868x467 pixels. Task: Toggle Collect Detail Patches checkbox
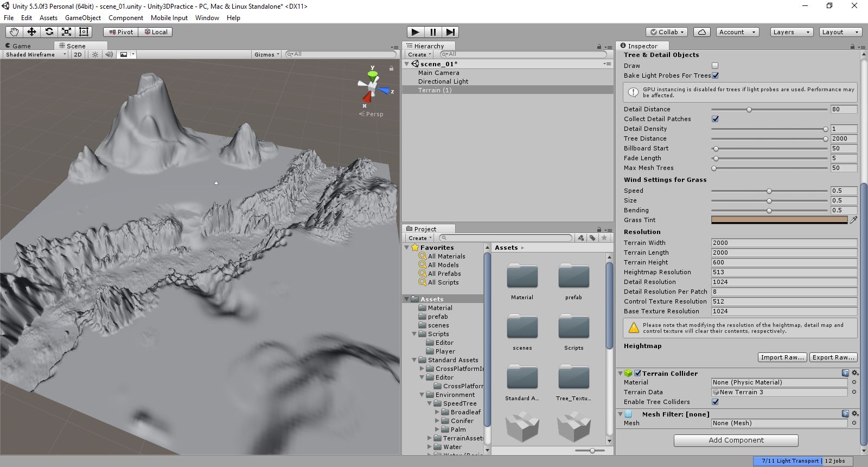tap(715, 119)
